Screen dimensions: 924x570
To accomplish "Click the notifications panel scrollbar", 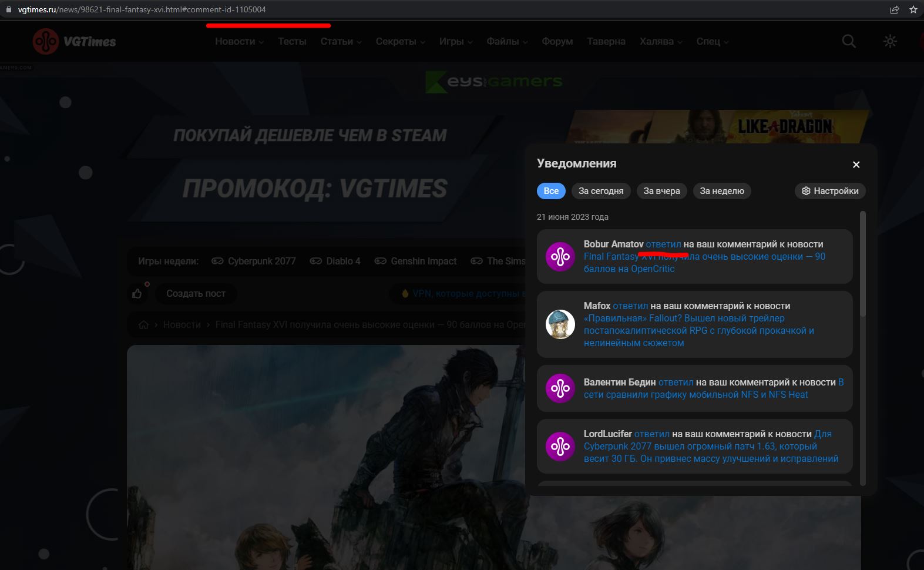I will click(x=862, y=264).
